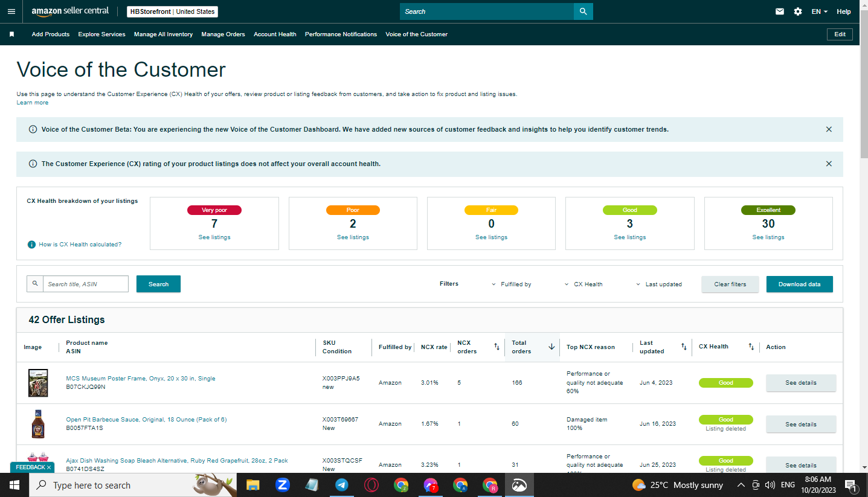
Task: Click the barbecue sauce bottle thumbnail
Action: pyautogui.click(x=38, y=424)
